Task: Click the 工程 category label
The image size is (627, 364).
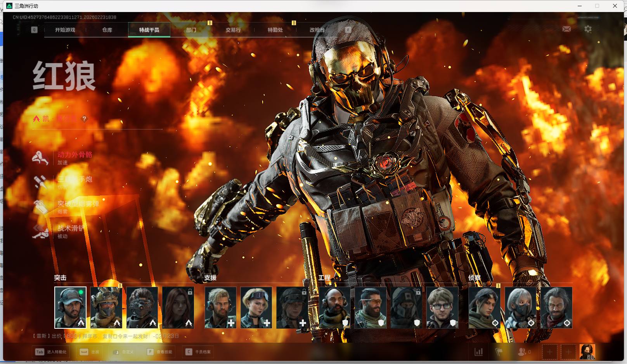Action: tap(324, 278)
